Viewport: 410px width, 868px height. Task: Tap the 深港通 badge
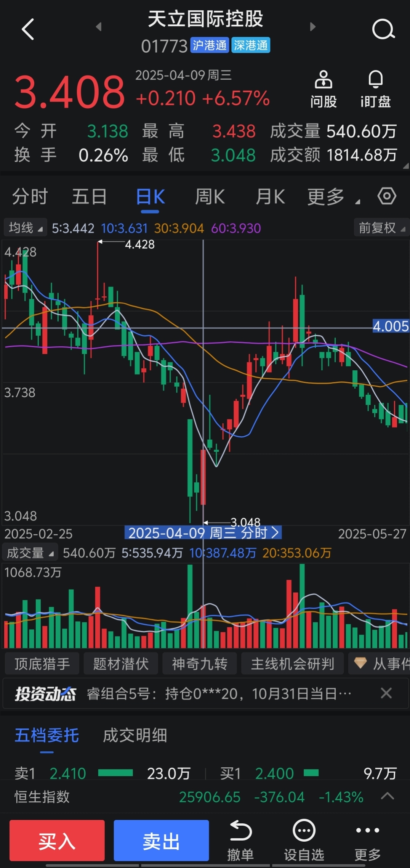pyautogui.click(x=251, y=45)
